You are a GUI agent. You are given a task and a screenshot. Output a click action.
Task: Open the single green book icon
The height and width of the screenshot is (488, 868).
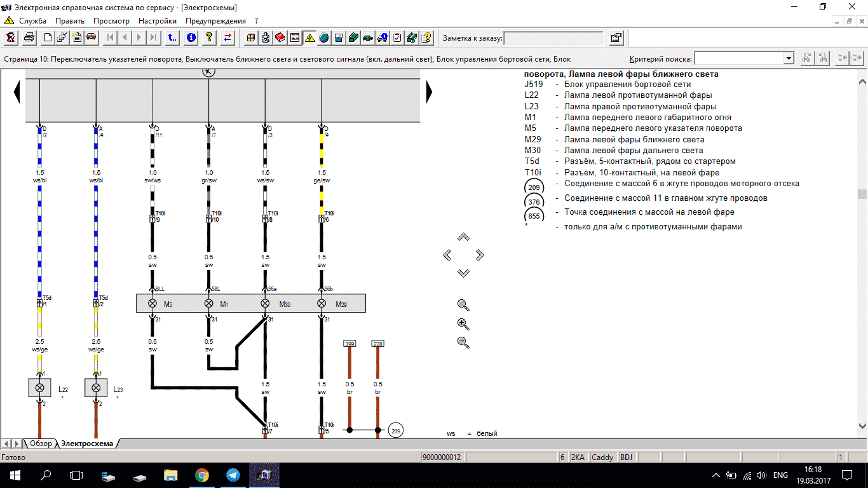point(353,37)
